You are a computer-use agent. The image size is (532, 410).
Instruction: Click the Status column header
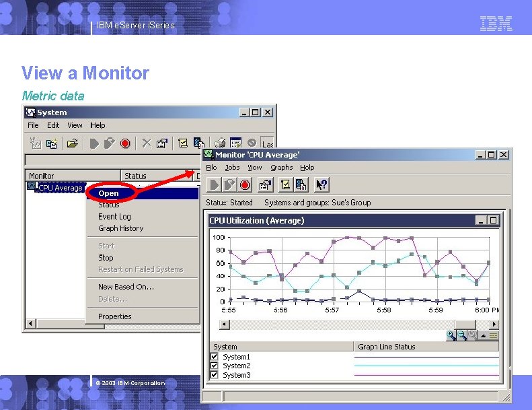point(157,176)
